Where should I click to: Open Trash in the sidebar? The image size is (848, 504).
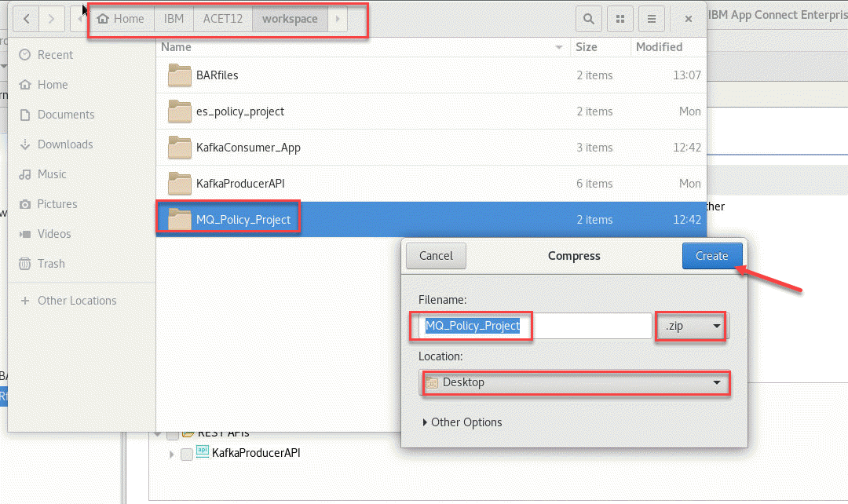click(51, 264)
